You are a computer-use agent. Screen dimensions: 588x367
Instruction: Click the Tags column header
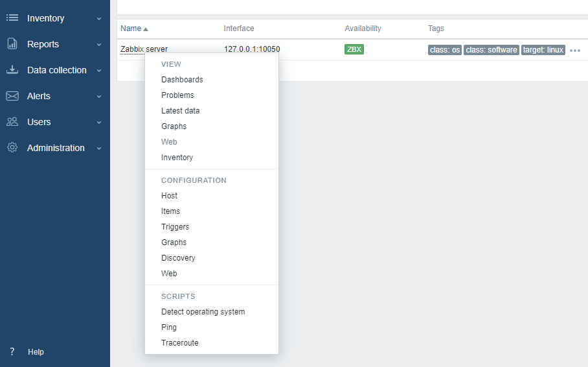(436, 29)
